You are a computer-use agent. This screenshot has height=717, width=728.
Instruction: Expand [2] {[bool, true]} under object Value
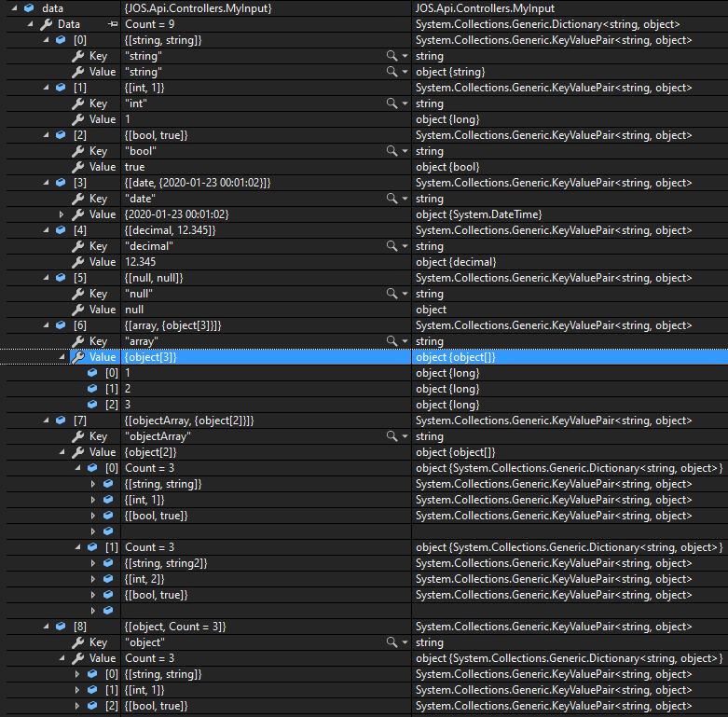coord(77,706)
